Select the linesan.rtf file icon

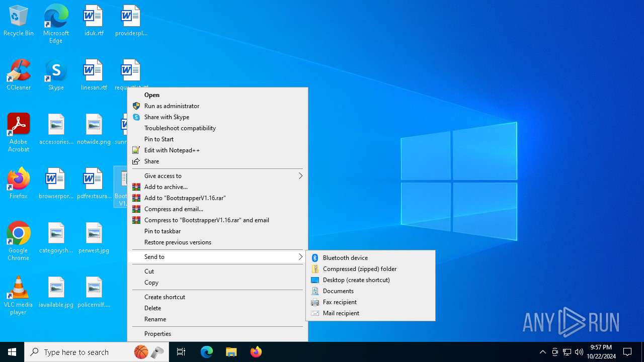click(x=94, y=75)
